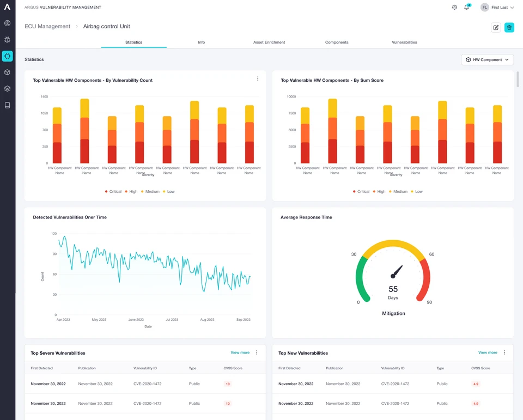This screenshot has width=523, height=420.
Task: Open the book sidebar icon
Action: click(7, 106)
